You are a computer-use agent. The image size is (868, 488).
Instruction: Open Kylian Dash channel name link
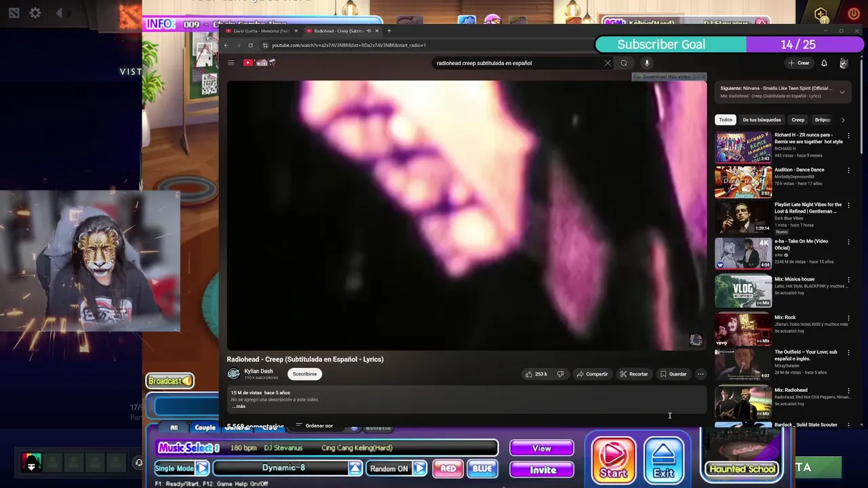pos(258,371)
